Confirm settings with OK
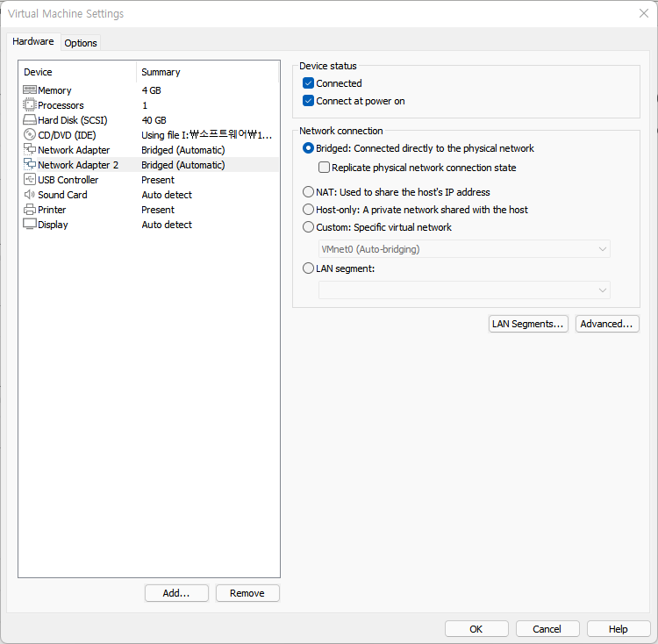This screenshot has width=658, height=644. point(476,629)
